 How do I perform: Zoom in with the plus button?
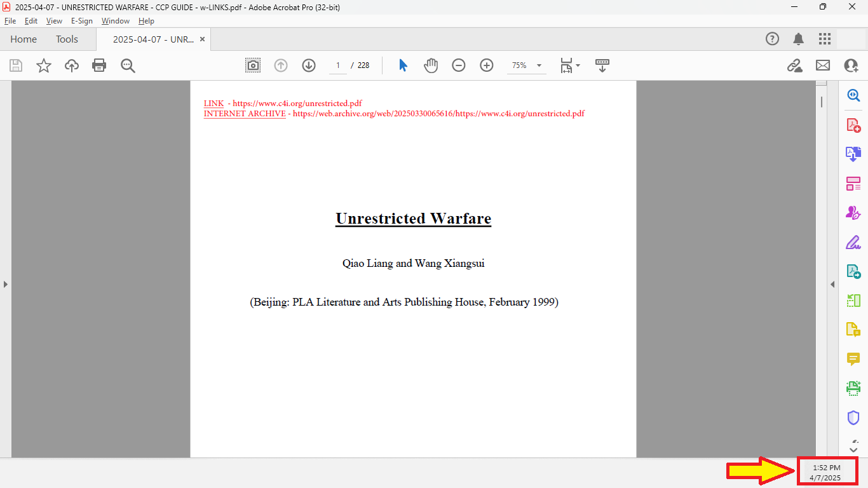pyautogui.click(x=487, y=65)
